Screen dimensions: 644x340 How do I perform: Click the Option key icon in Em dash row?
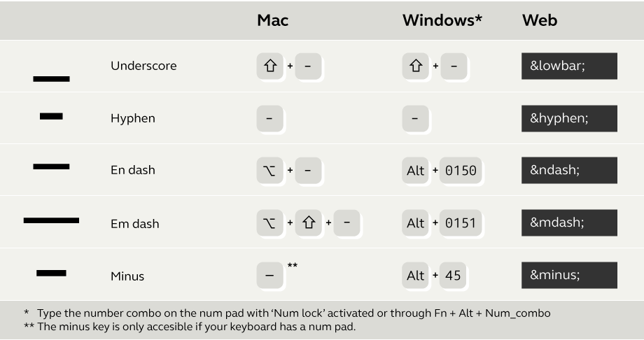coord(269,222)
